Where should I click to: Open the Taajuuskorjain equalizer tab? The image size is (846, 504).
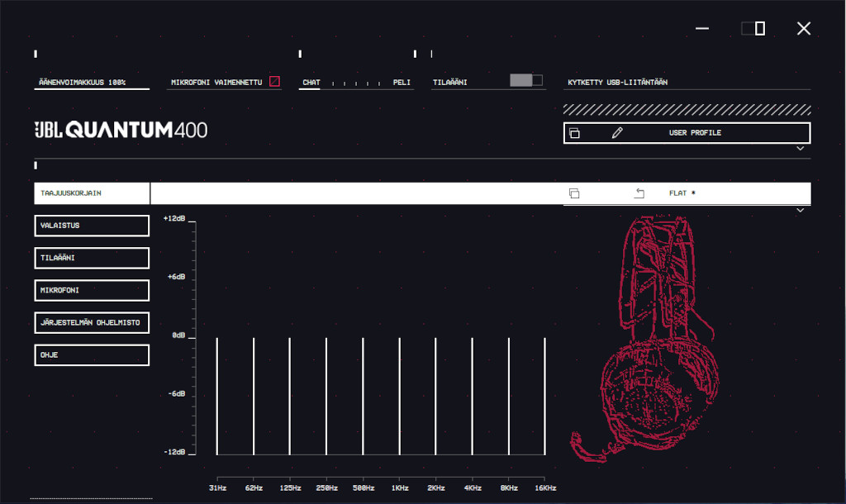click(x=92, y=193)
